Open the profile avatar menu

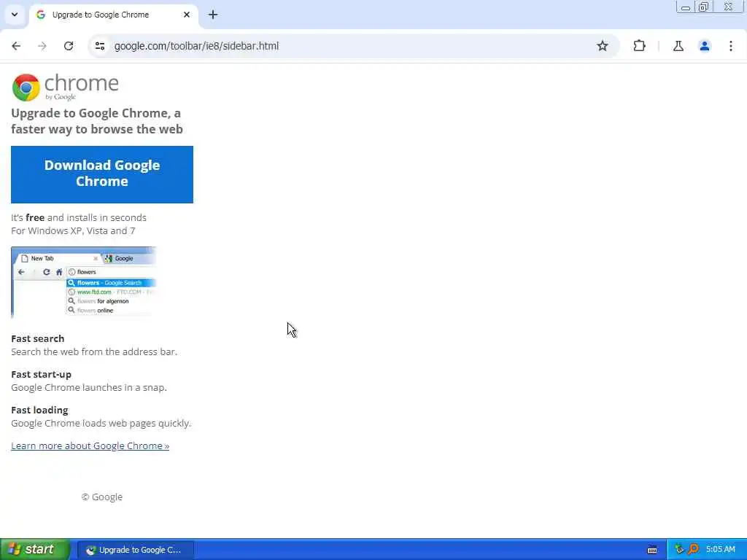(x=704, y=46)
